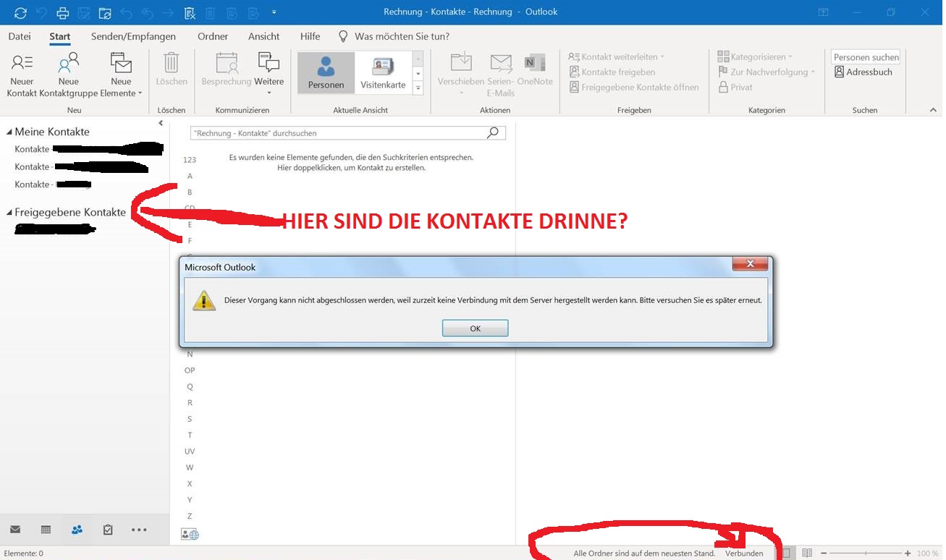Open the Customize Quick Access Toolbar arrow
Viewport: 946px width, 560px height.
274,12
